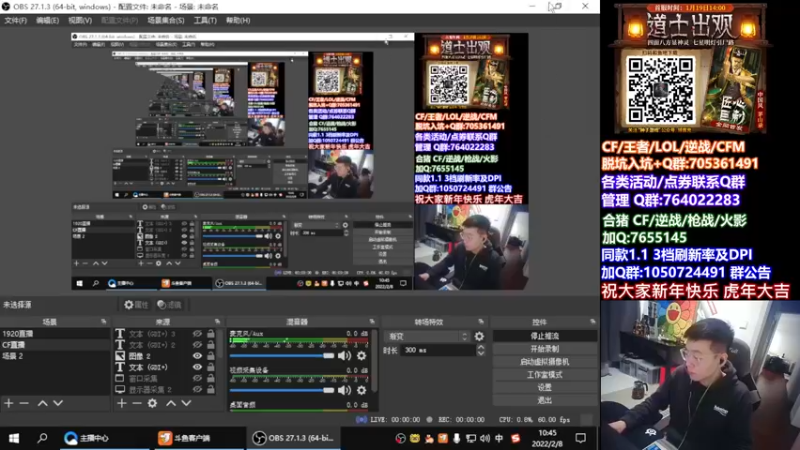
Task: Open the scene transition type dropdown
Action: pyautogui.click(x=428, y=336)
